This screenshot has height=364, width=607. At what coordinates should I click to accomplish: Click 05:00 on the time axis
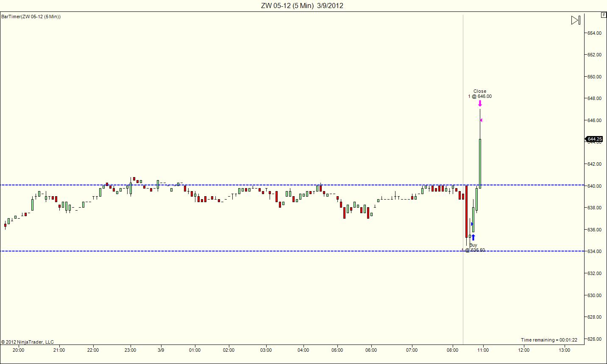(x=337, y=350)
